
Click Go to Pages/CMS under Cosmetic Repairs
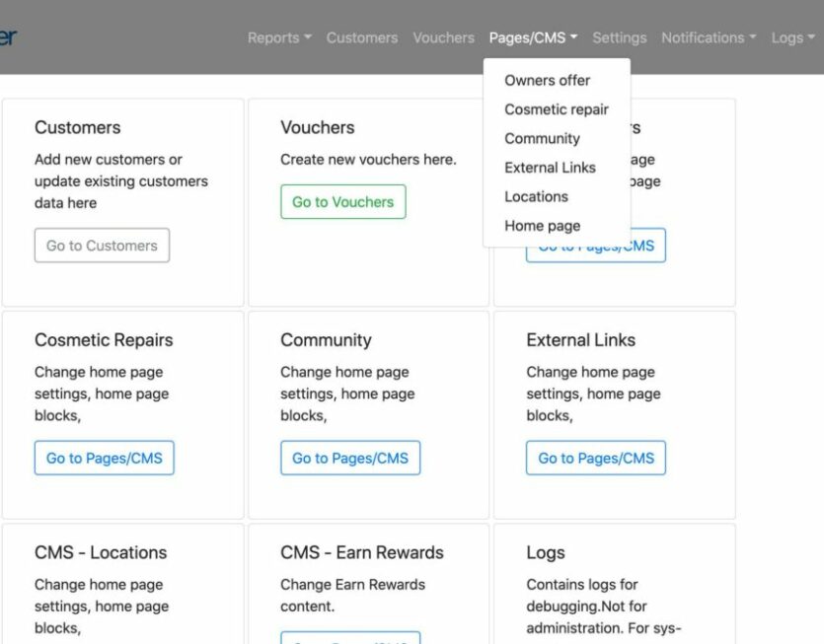coord(105,458)
